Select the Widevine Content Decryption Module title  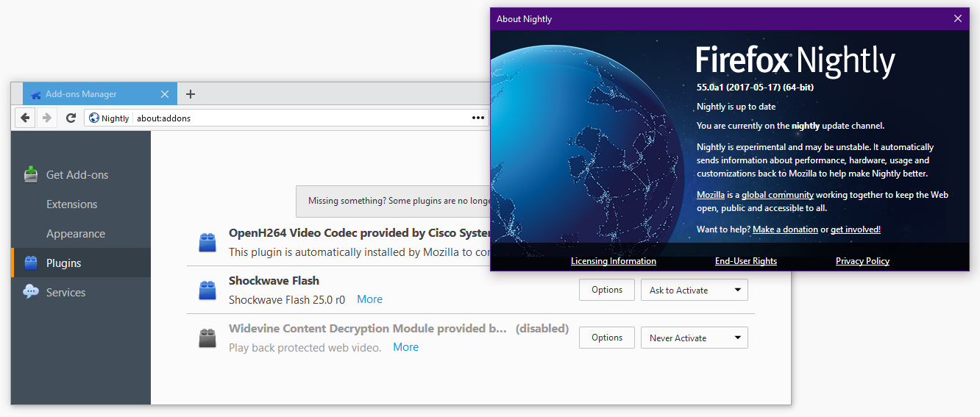[x=368, y=329]
